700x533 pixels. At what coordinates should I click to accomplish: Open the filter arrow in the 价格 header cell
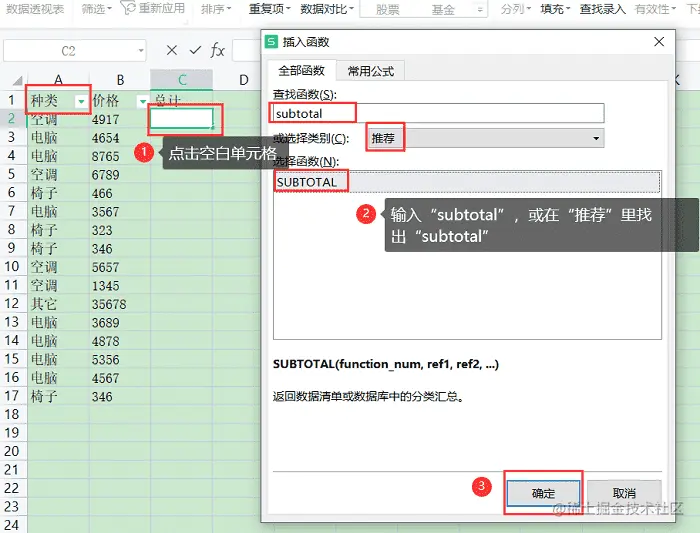click(142, 102)
